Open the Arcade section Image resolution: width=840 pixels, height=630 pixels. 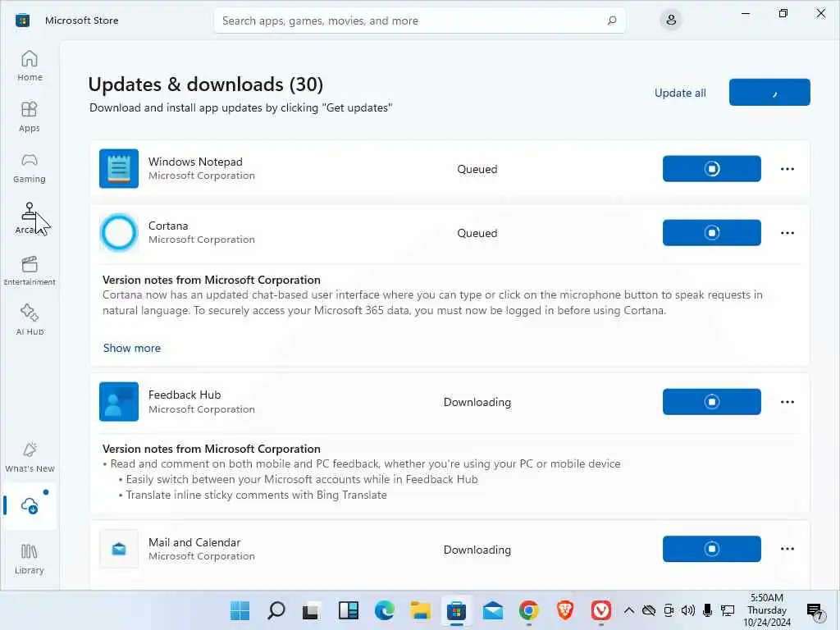pos(30,218)
